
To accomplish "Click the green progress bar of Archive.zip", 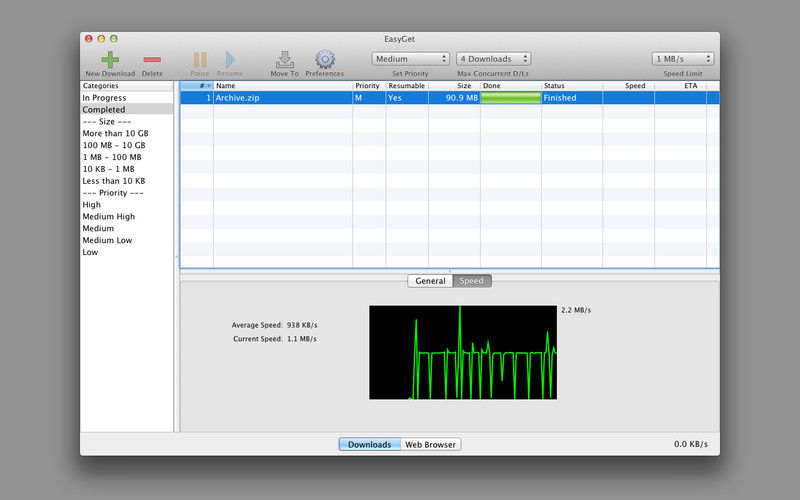I will point(511,98).
